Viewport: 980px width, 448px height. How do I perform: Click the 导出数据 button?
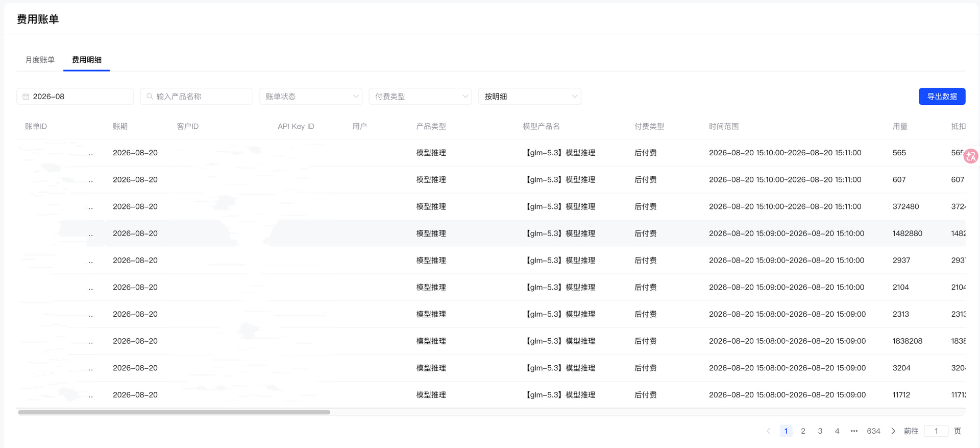coord(942,97)
